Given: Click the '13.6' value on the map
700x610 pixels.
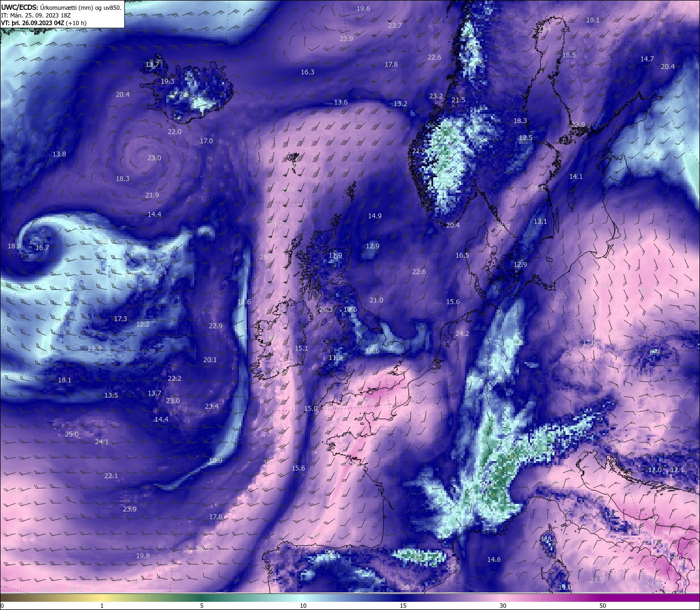Looking at the screenshot, I should click(x=341, y=102).
